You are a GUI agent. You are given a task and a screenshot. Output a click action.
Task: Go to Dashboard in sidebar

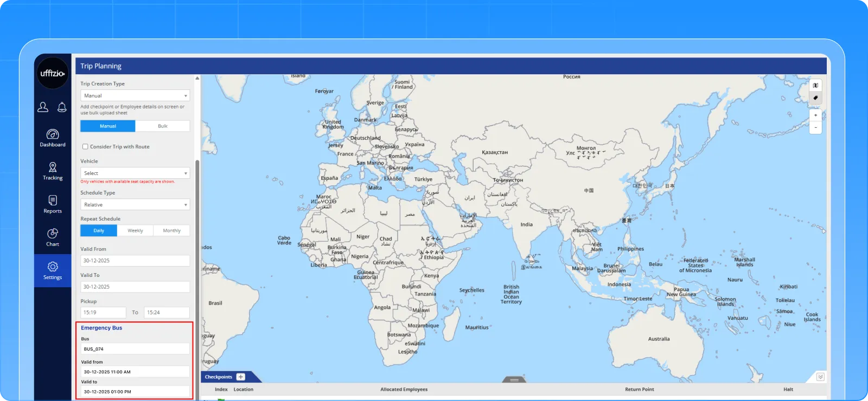53,138
